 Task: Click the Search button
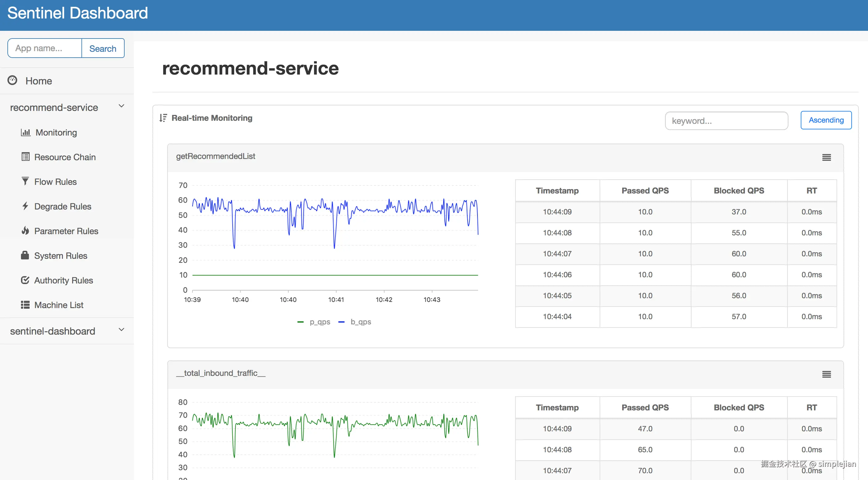coord(103,48)
